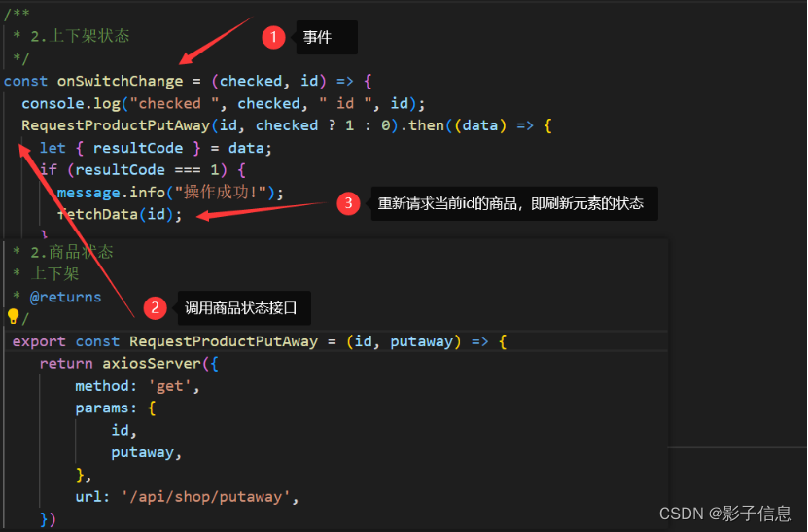Click the comment text 2.商品状态

click(72, 252)
